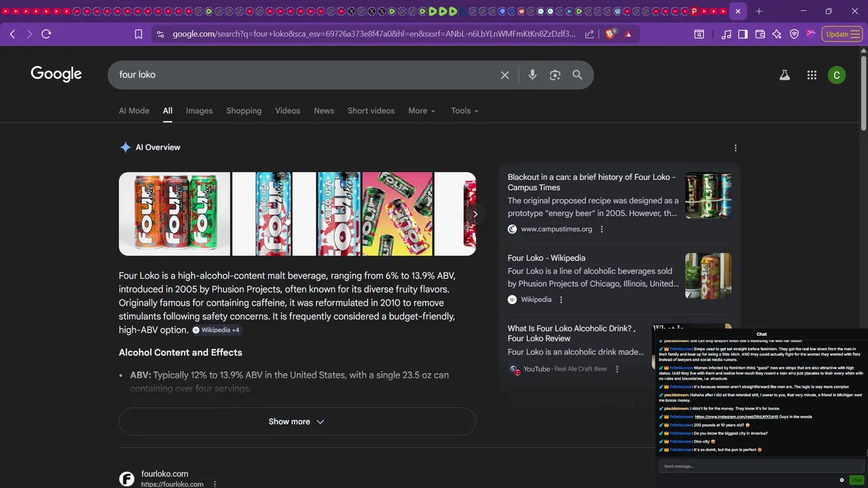The height and width of the screenshot is (488, 868).
Task: Open What Is Four Loko Alcoholic Drink review
Action: 572,333
